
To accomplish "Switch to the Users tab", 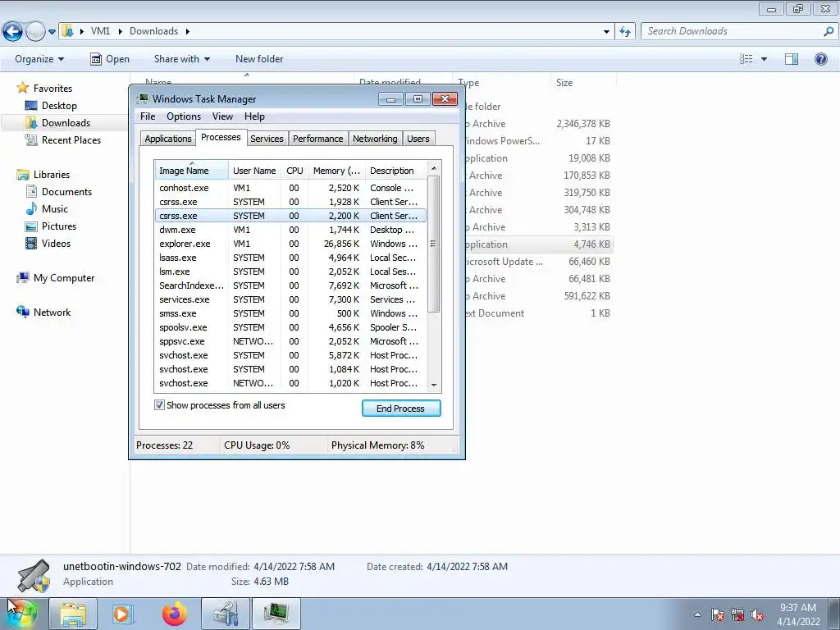I will point(418,138).
